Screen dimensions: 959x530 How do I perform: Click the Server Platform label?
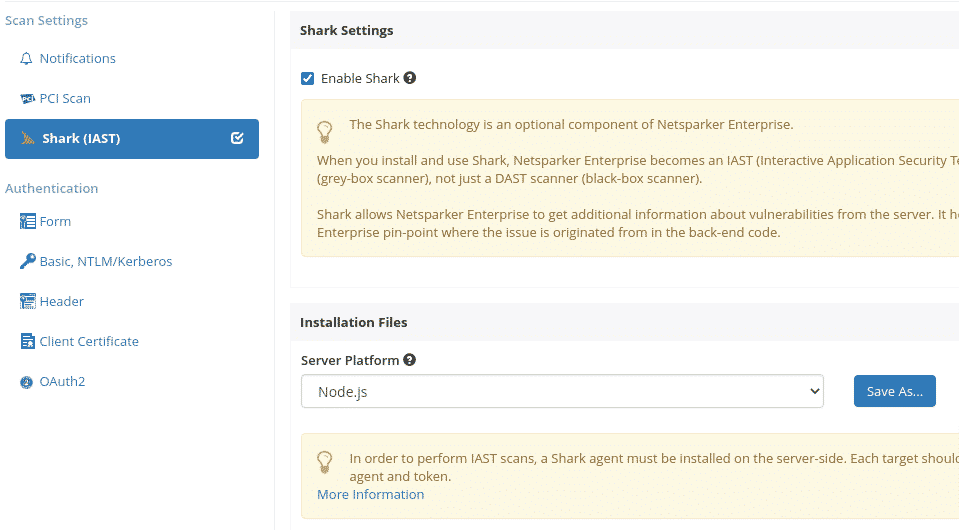(x=350, y=360)
